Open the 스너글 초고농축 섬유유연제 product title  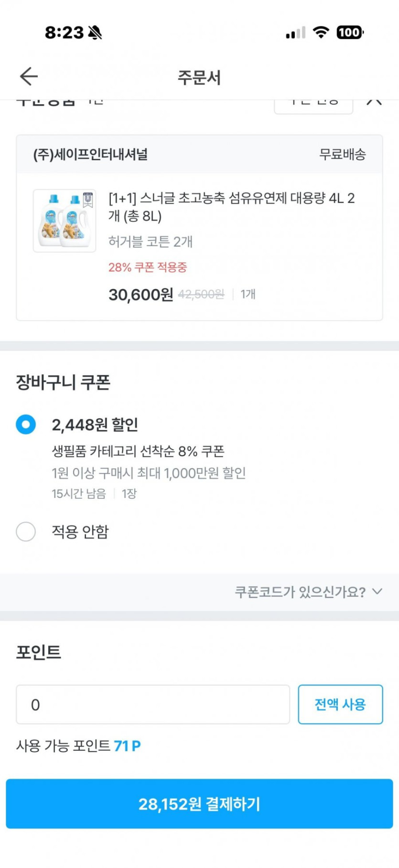pyautogui.click(x=231, y=207)
